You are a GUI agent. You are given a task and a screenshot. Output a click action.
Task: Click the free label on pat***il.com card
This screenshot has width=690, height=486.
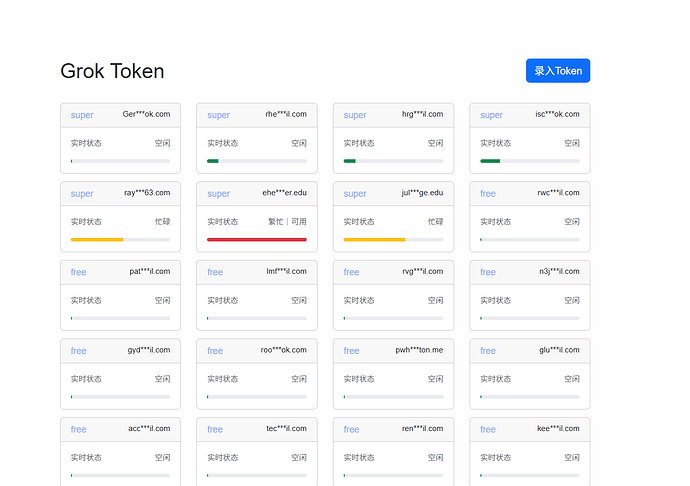(78, 272)
